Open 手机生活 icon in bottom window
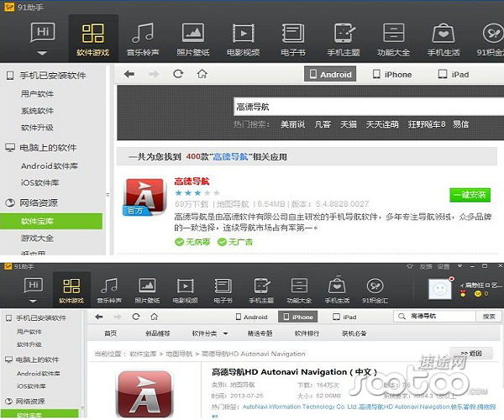 (337, 291)
